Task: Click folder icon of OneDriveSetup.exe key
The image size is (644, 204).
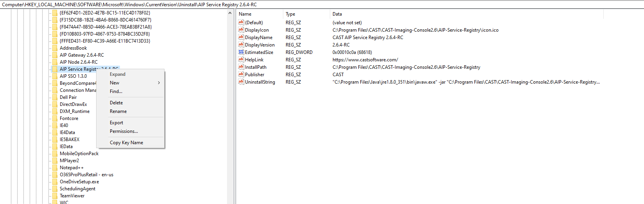Action: point(55,182)
